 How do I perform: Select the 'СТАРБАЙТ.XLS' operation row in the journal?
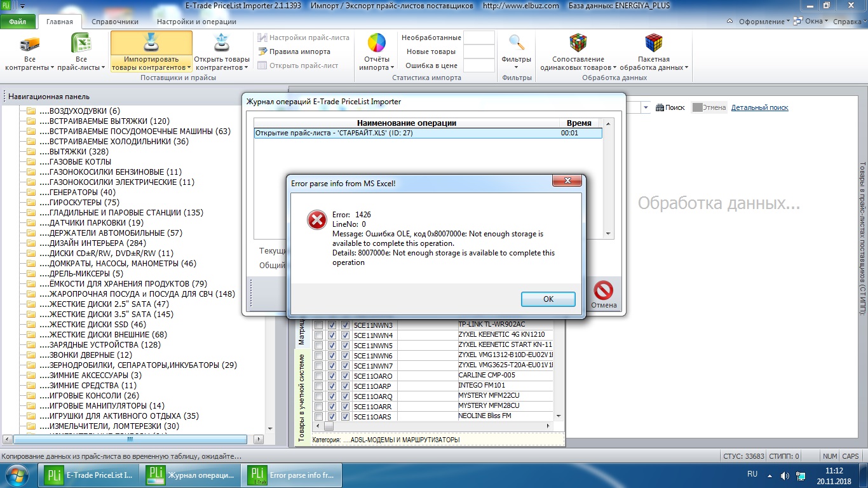(428, 133)
